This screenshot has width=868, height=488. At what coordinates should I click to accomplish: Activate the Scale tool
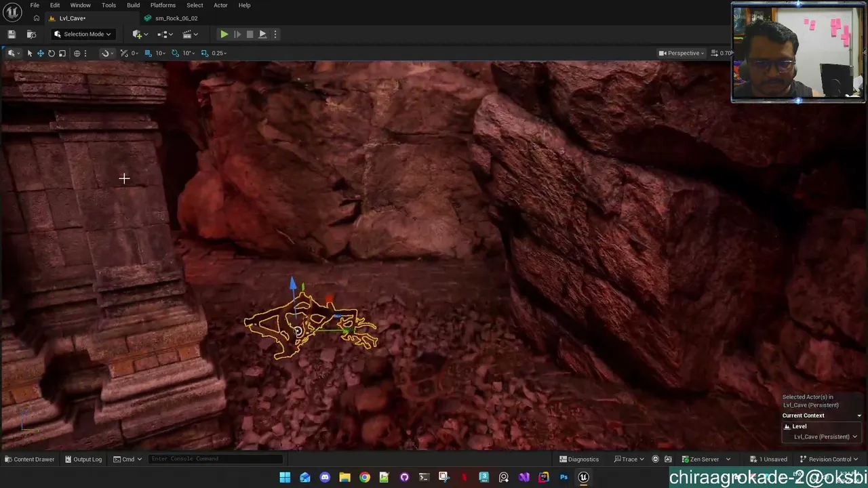[x=62, y=53]
